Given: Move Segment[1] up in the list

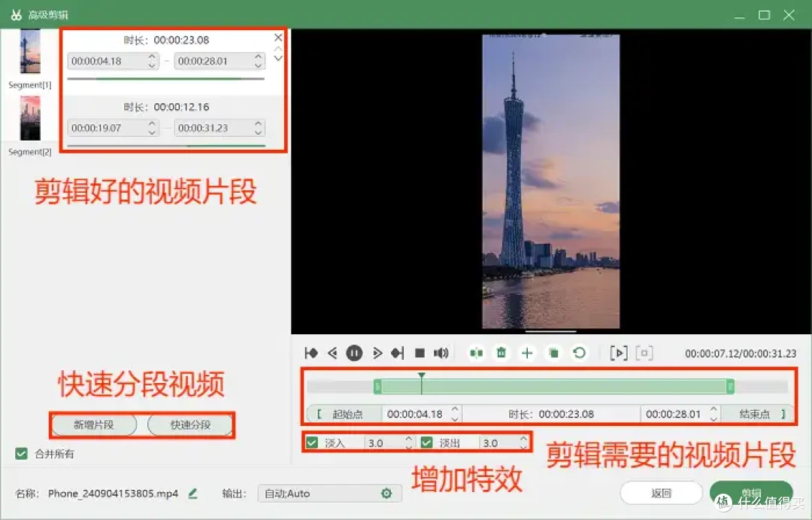Looking at the screenshot, I should pyautogui.click(x=278, y=49).
